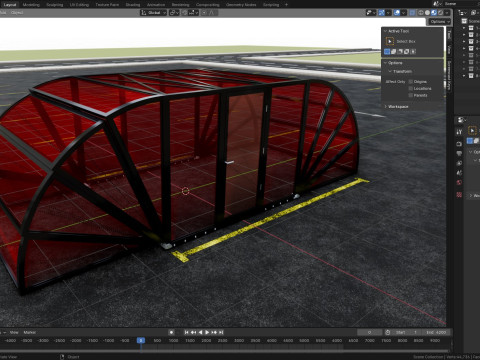This screenshot has width=480, height=360.
Task: Play animation in reverse
Action: tap(200, 332)
